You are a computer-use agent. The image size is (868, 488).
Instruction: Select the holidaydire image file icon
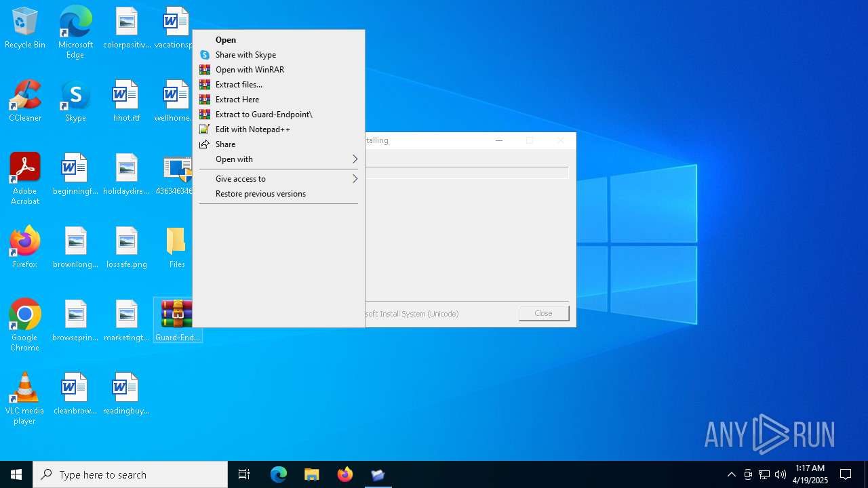(x=127, y=175)
